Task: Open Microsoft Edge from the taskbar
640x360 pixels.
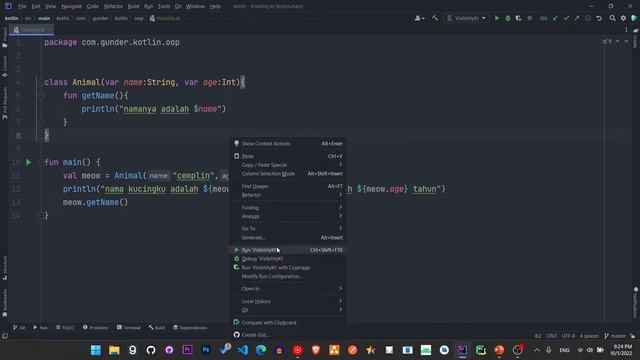Action: pos(261,350)
